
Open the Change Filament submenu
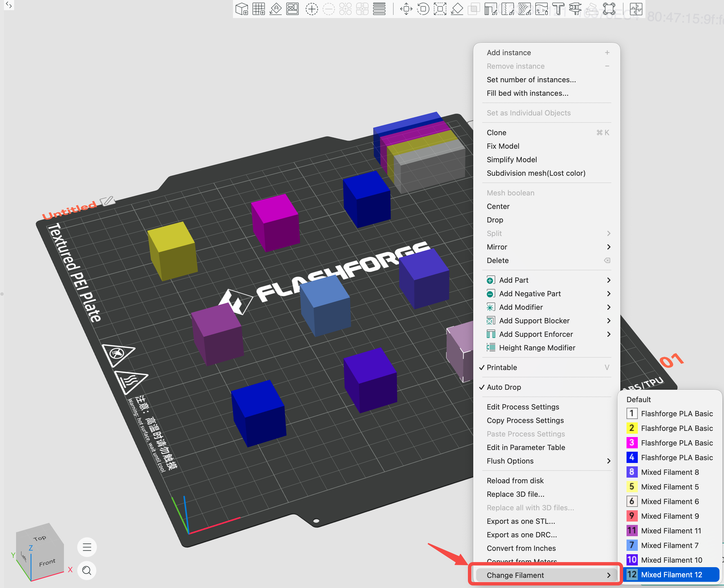(x=547, y=575)
